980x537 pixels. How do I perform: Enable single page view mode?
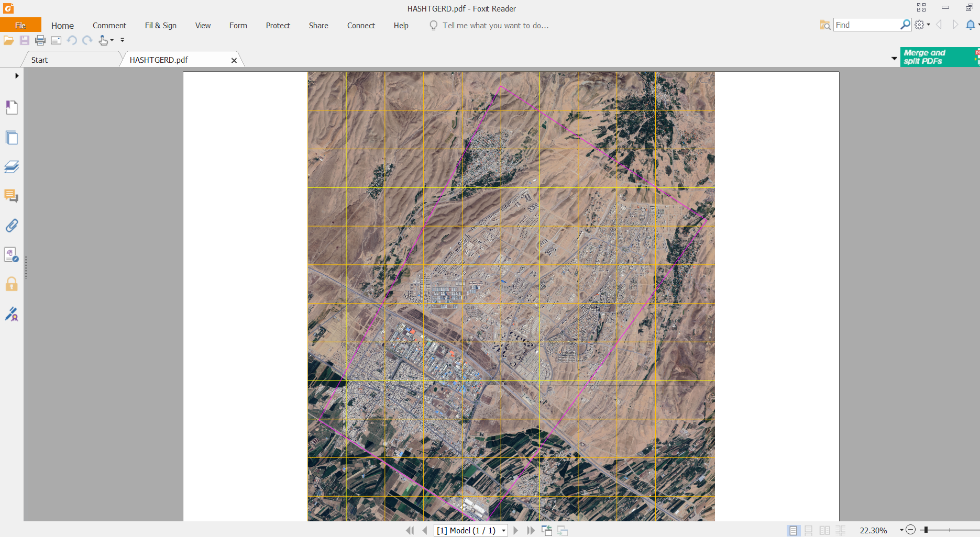[x=793, y=530]
